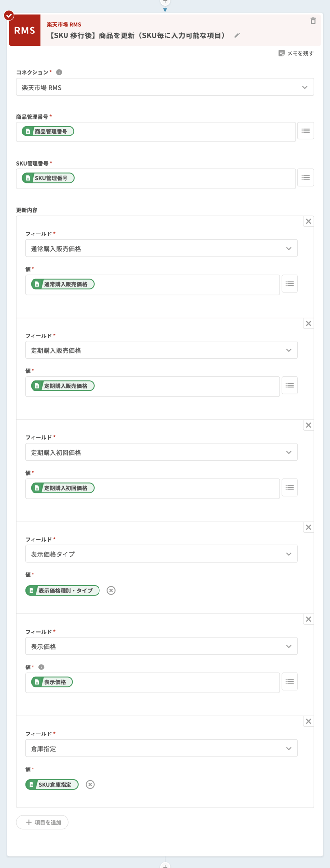Screen dimensions: 330x868
Task: Expand the コネクション dropdown
Action: click(165, 87)
